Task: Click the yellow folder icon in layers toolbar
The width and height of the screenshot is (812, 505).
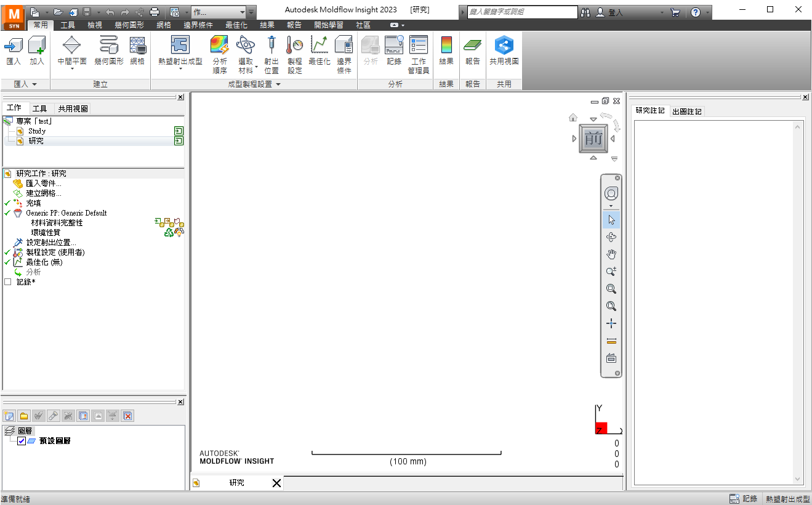Action: tap(23, 416)
